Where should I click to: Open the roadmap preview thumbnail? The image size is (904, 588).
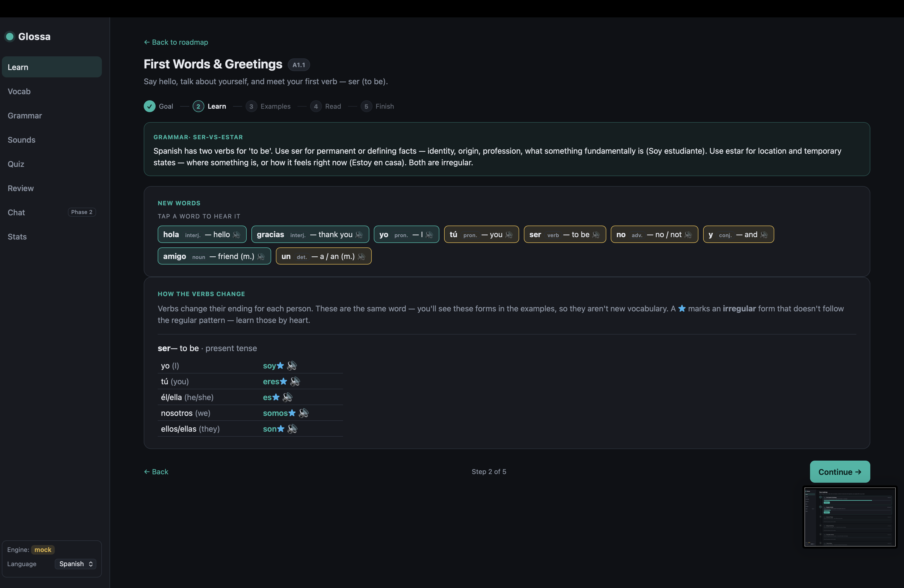[850, 517]
